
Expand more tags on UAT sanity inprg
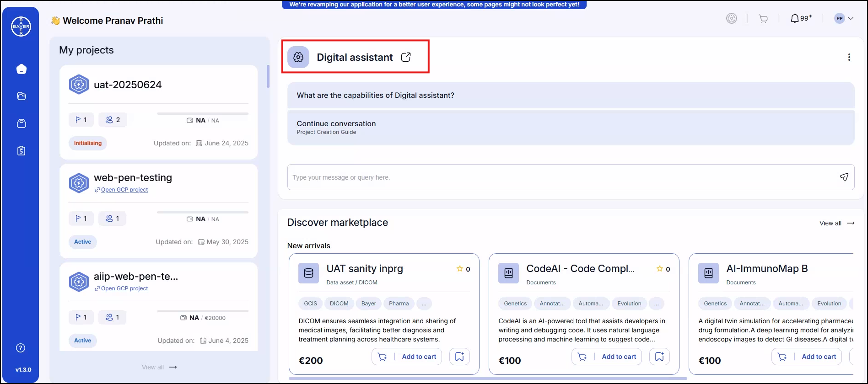coord(424,304)
